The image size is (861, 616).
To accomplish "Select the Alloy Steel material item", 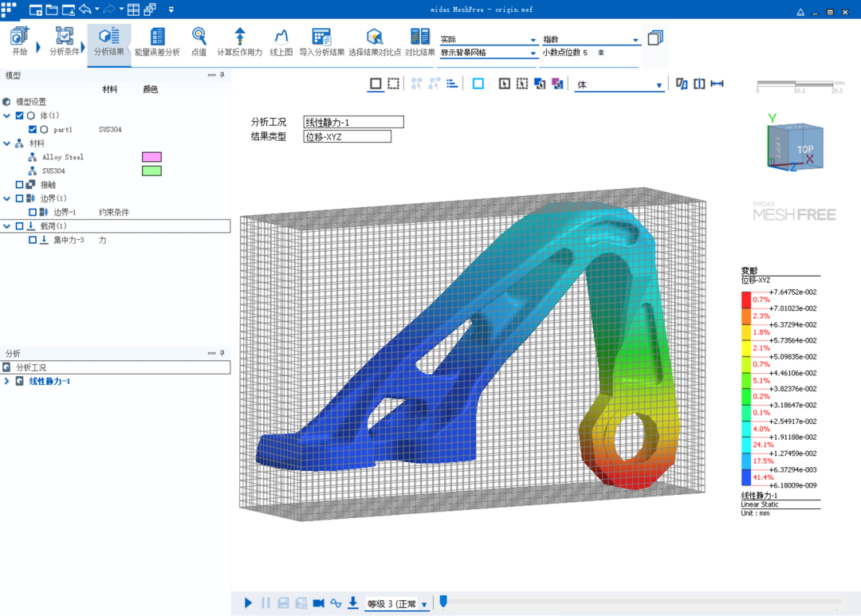I will 63,157.
